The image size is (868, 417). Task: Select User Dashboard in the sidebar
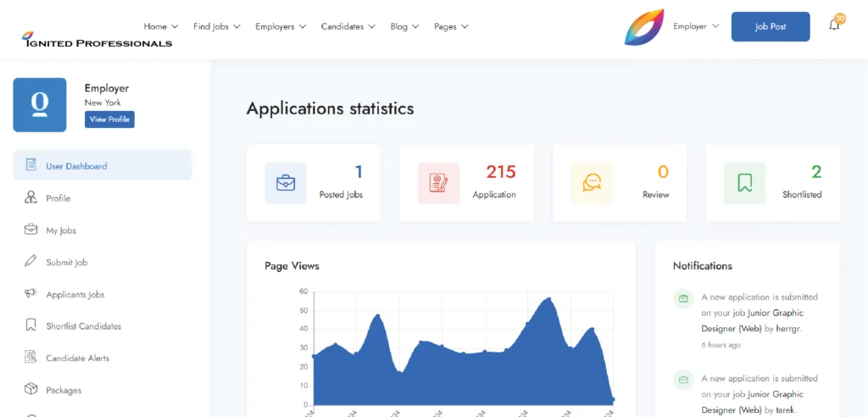(76, 166)
